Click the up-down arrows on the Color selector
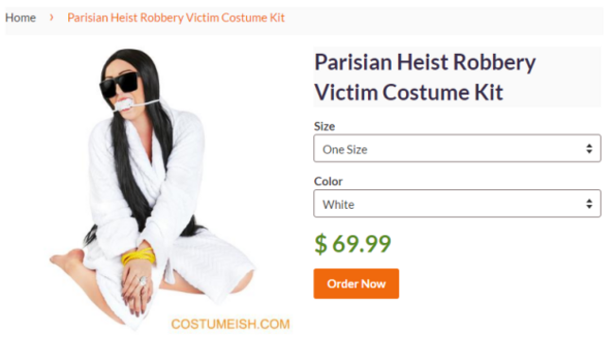This screenshot has height=364, width=615. [589, 204]
